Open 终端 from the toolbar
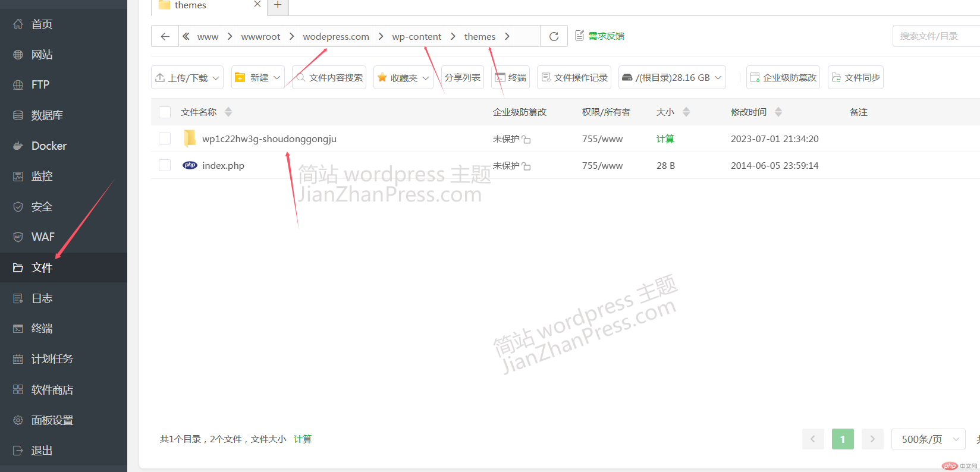This screenshot has height=472, width=980. pyautogui.click(x=510, y=77)
